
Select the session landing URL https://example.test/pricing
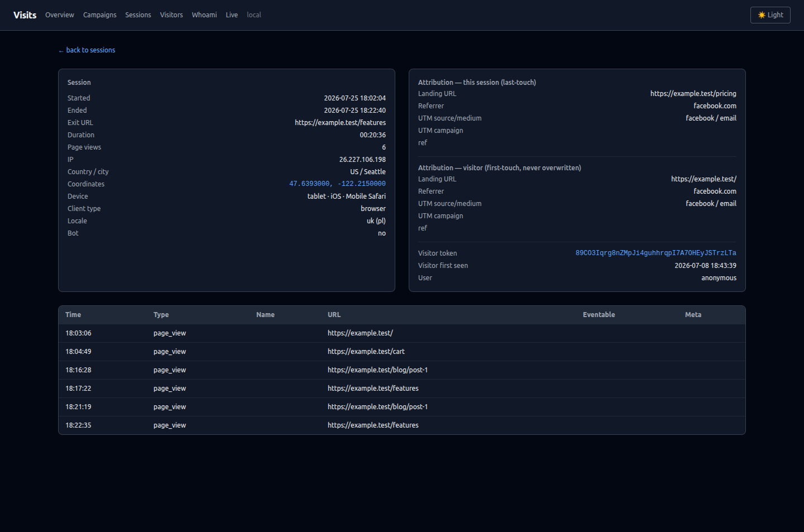coord(693,94)
